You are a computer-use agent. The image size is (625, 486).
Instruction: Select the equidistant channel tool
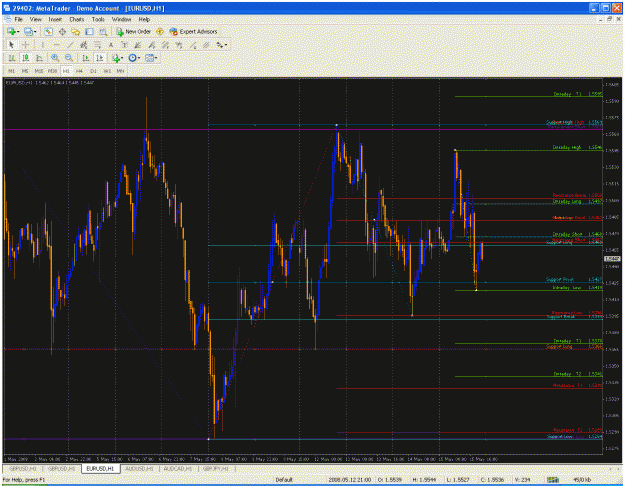[83, 45]
